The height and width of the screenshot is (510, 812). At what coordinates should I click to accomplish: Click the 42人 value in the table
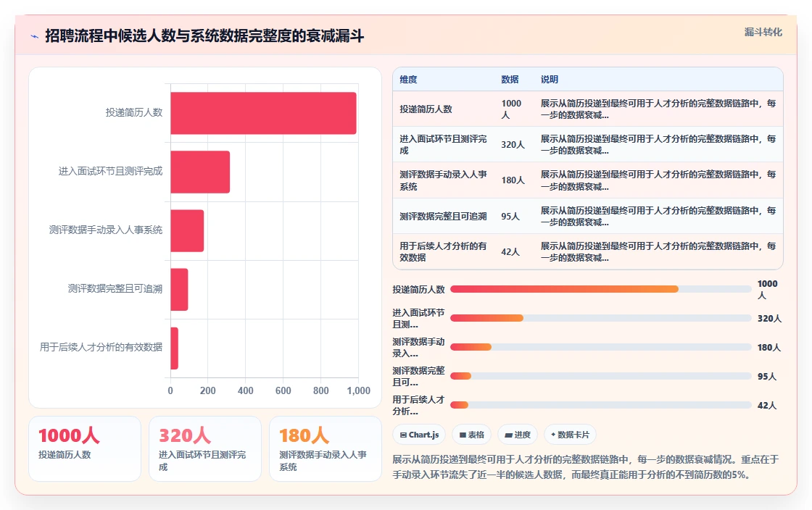[x=510, y=252]
